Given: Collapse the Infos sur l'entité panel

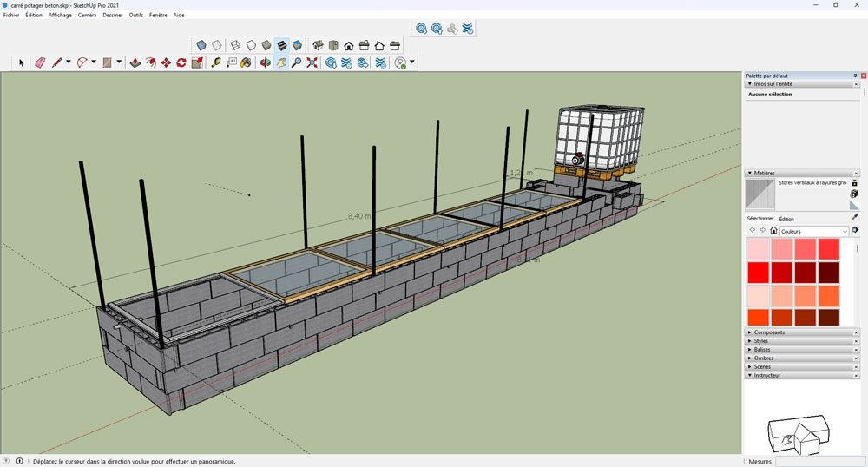Looking at the screenshot, I should click(x=750, y=84).
